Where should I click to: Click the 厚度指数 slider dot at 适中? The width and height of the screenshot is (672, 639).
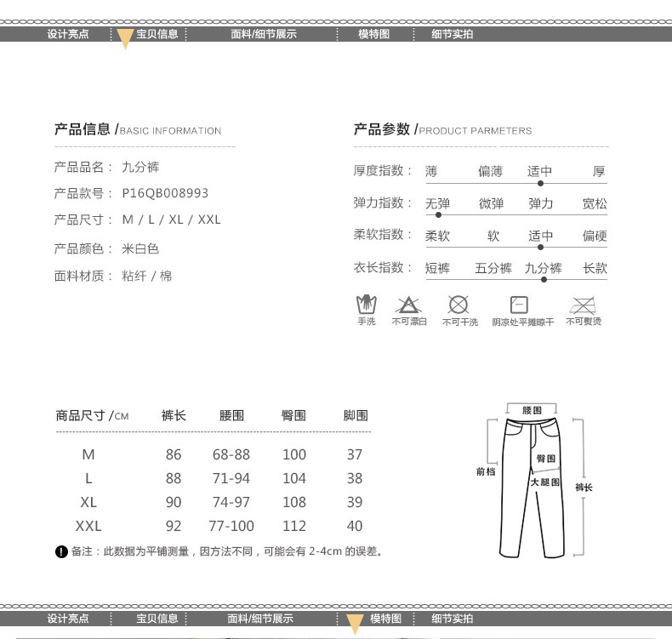pos(540,184)
